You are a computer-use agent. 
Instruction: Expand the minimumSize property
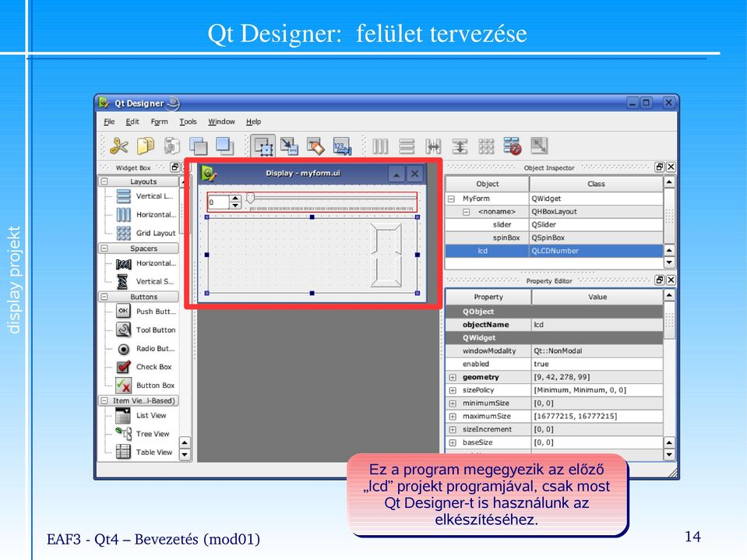pos(453,403)
